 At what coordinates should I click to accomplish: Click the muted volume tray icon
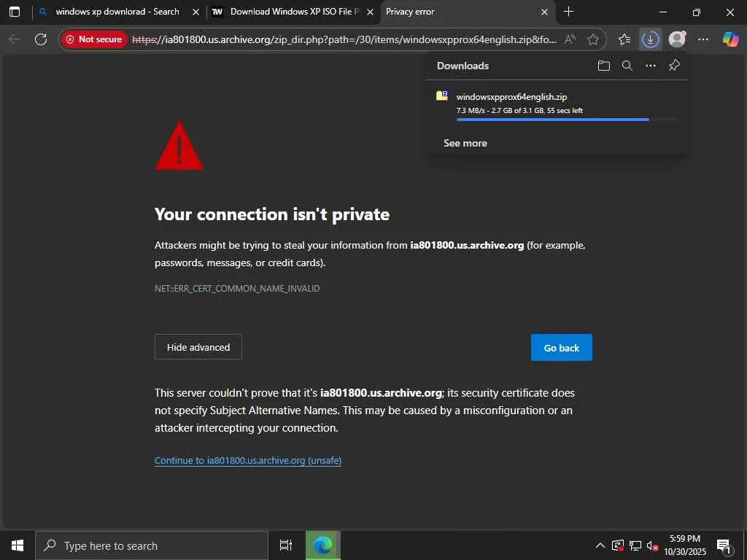(x=652, y=545)
